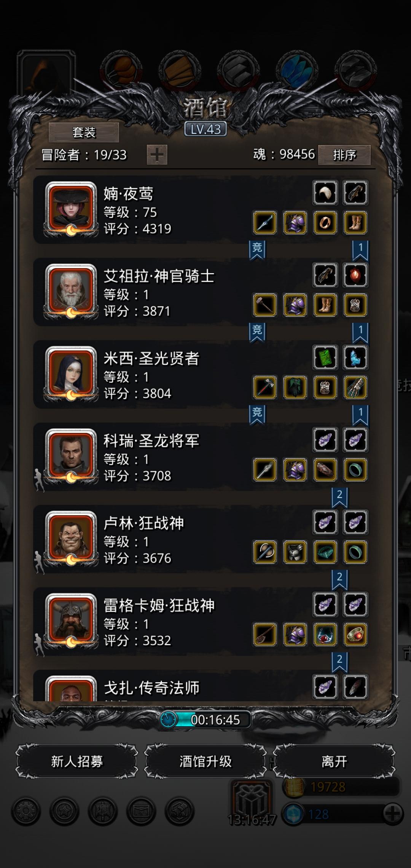Tap 艾祖拉·神官骑士's hammer weapon icon
The height and width of the screenshot is (868, 411).
[265, 305]
